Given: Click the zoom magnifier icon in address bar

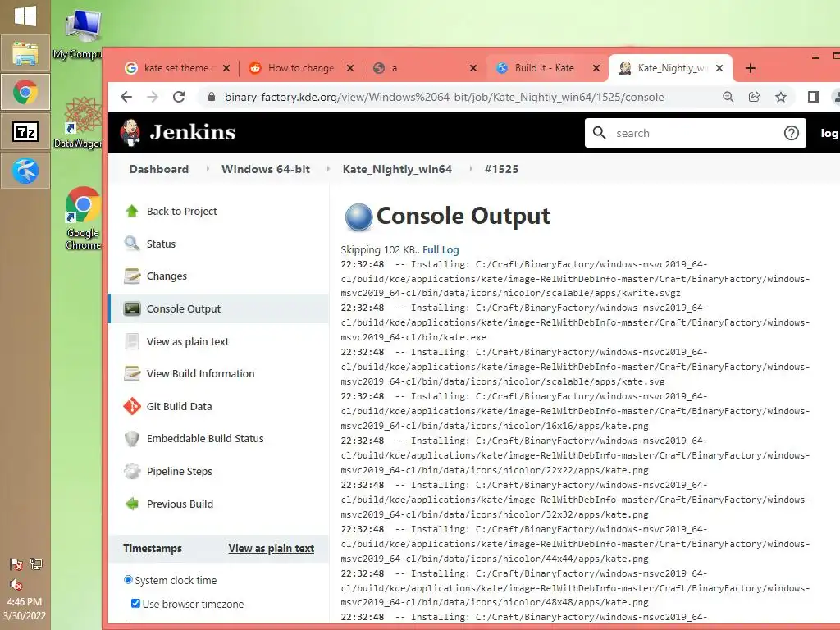Looking at the screenshot, I should pyautogui.click(x=728, y=97).
